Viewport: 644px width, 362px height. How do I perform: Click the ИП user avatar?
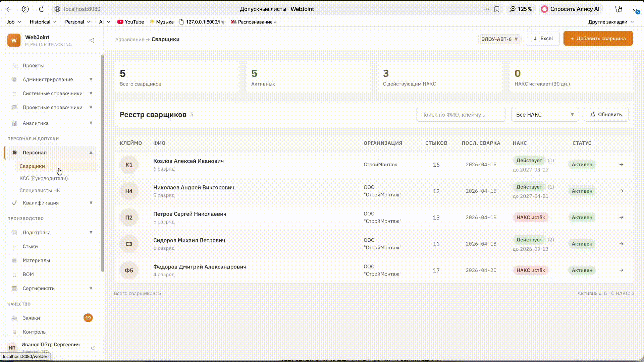click(x=12, y=348)
